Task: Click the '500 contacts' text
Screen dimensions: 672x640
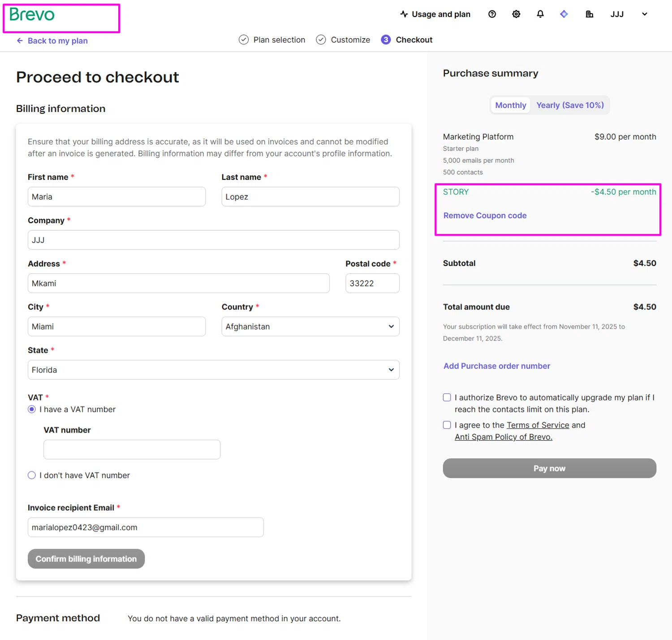Action: (463, 172)
